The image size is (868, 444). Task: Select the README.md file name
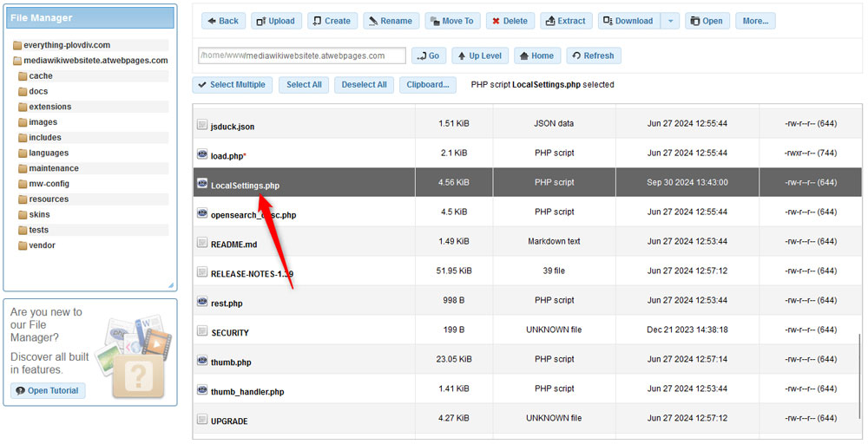coord(233,245)
